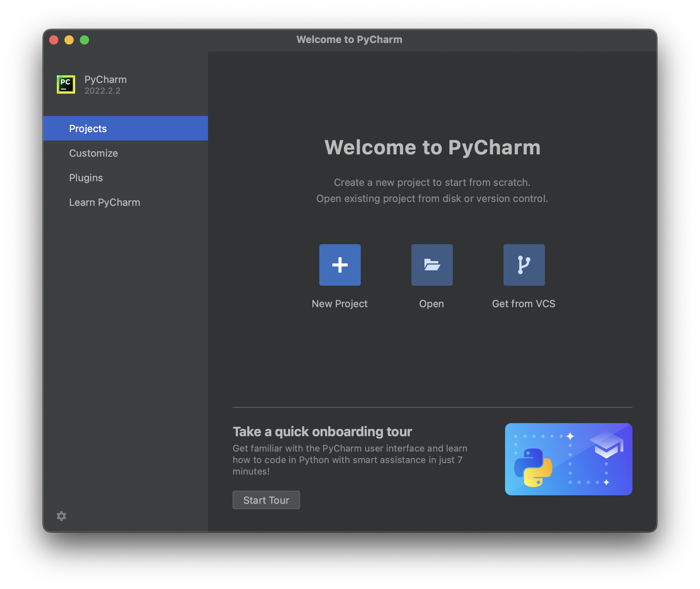
Task: Click the PyCharm logo icon
Action: [x=66, y=84]
